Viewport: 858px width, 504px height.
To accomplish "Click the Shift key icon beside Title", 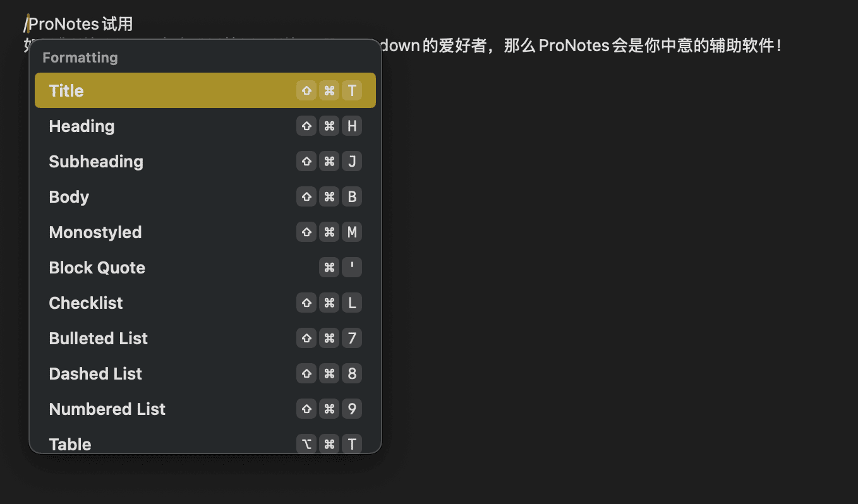I will click(x=306, y=90).
